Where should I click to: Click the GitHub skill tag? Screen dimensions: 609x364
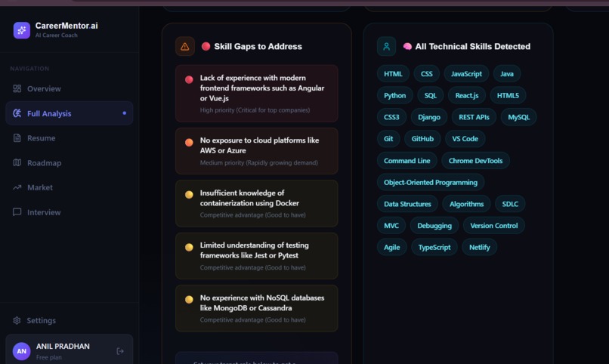coord(422,138)
